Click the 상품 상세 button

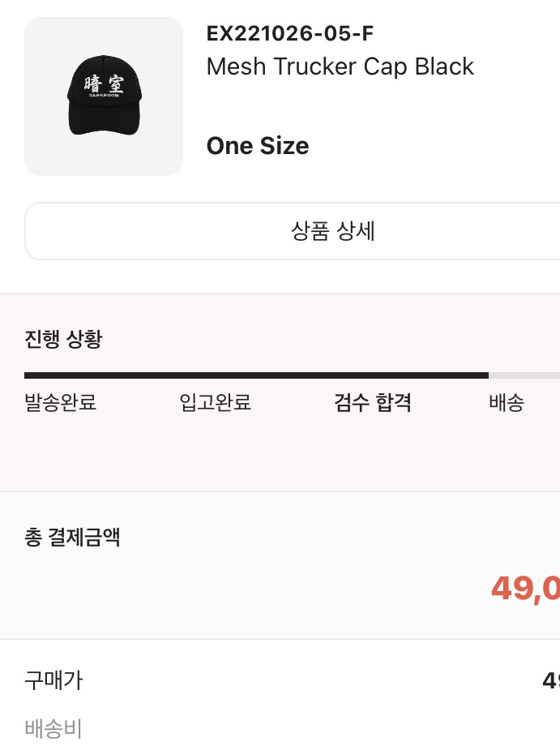click(293, 231)
